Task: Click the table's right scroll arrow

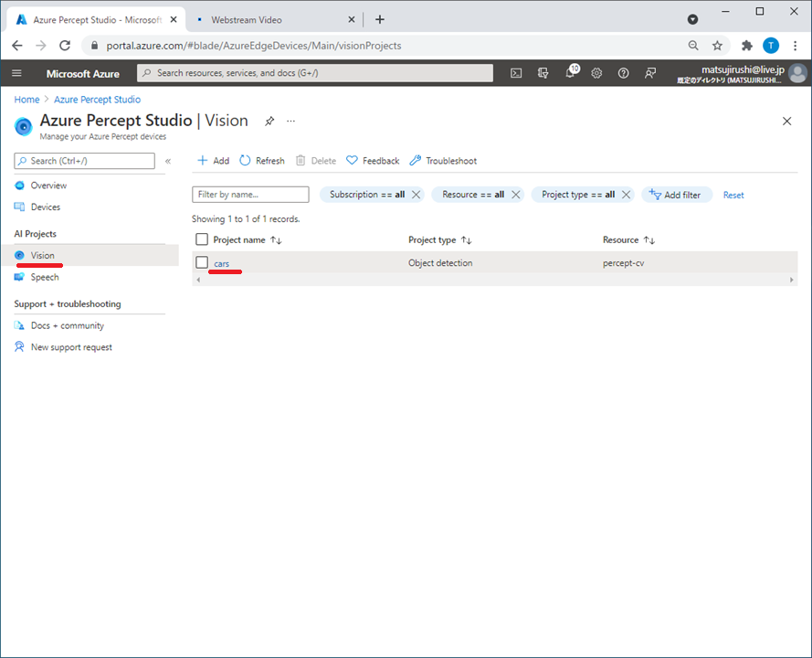Action: 791,280
